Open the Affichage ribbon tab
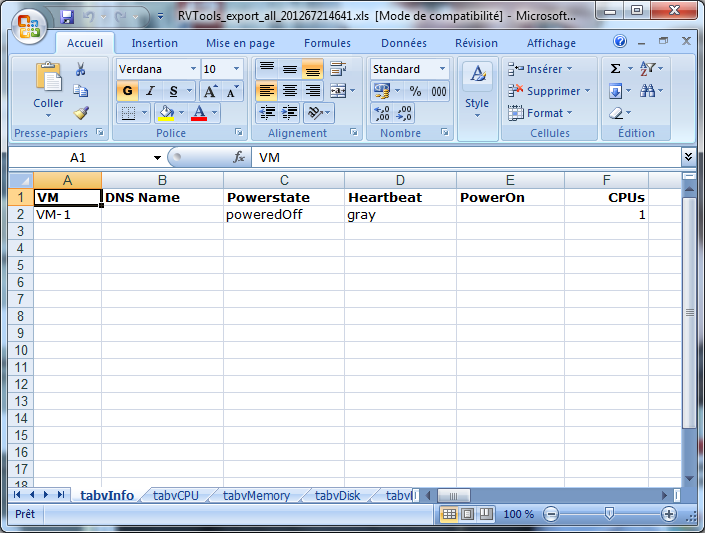 point(551,43)
